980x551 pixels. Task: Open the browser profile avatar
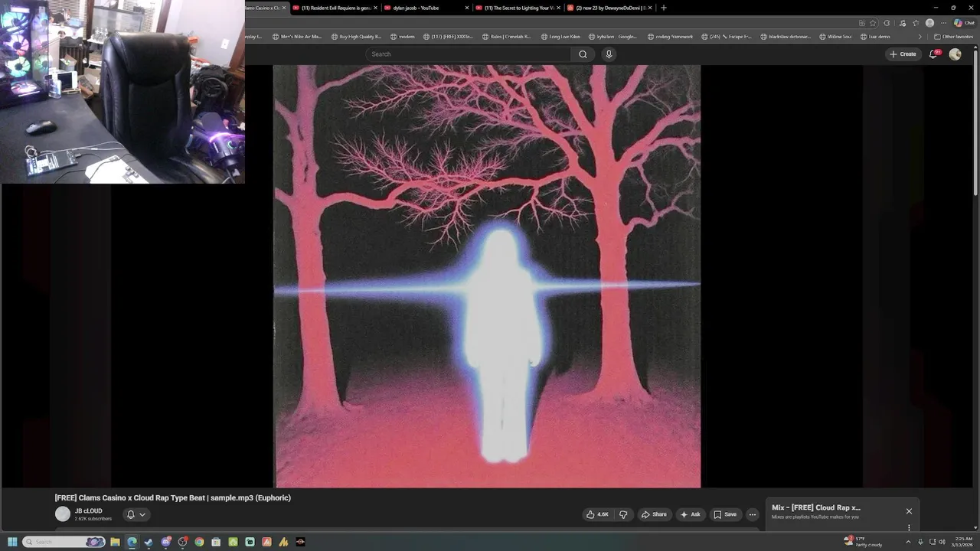(929, 23)
